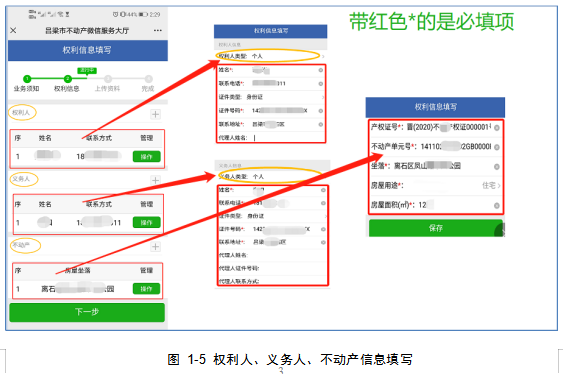Select the 上传资料 step in progress bar
This screenshot has width=563, height=374.
[107, 83]
